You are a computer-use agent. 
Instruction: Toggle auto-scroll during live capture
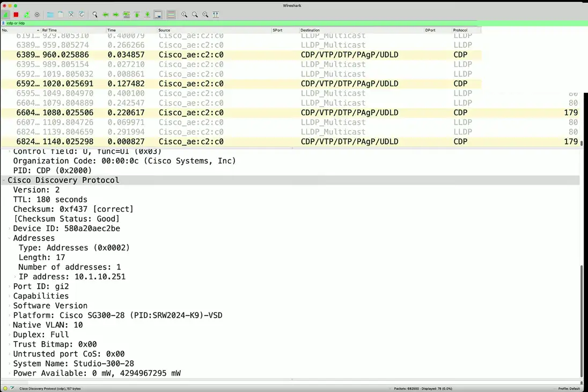click(x=158, y=14)
